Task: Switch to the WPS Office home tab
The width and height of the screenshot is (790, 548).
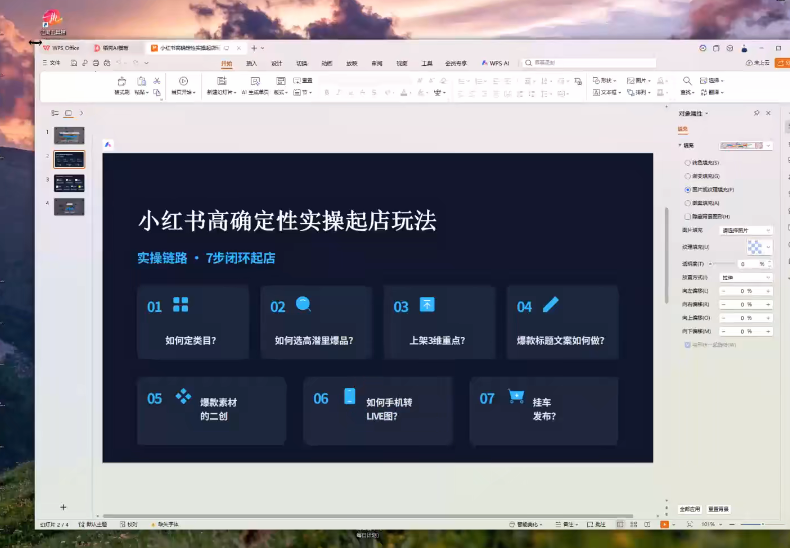Action: 61,48
